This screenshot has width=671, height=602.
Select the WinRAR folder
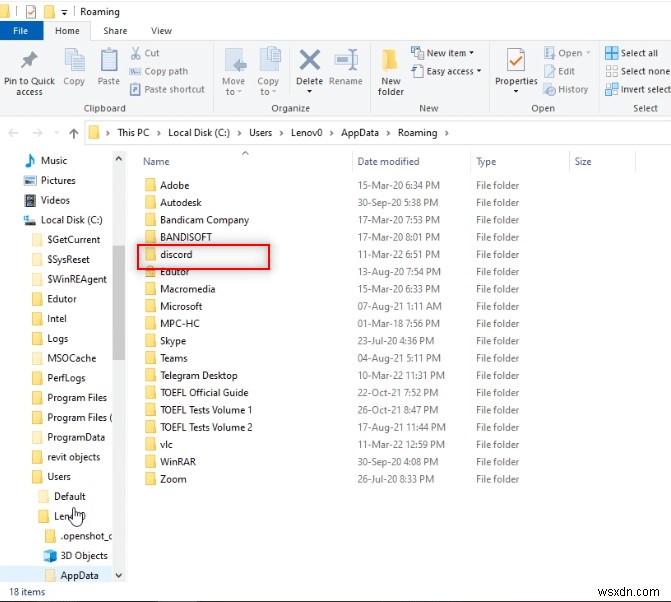coord(170,462)
